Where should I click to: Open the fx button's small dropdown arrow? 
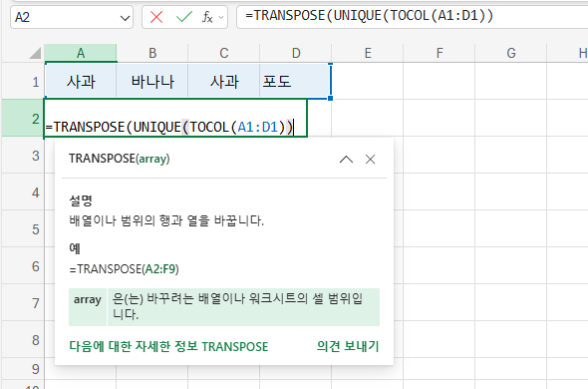click(221, 17)
